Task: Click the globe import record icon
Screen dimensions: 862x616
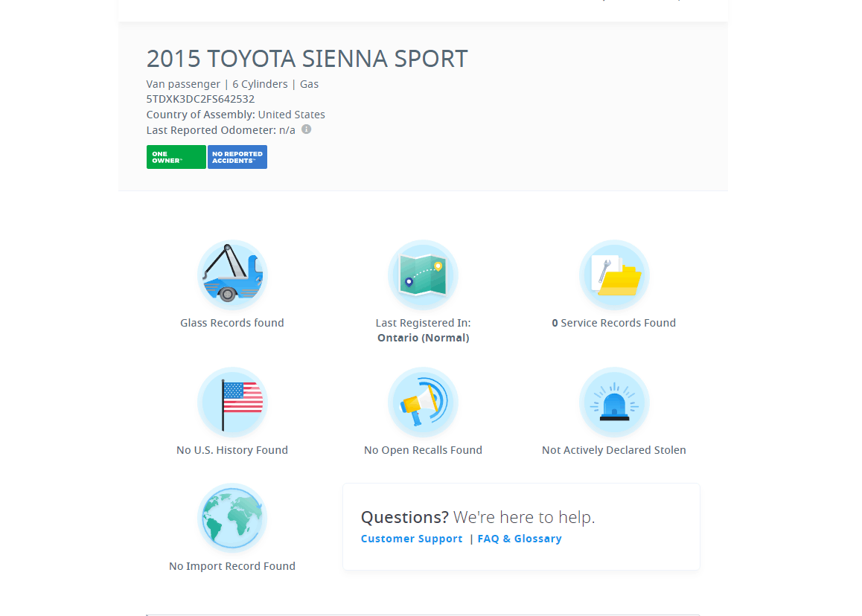Action: click(232, 518)
